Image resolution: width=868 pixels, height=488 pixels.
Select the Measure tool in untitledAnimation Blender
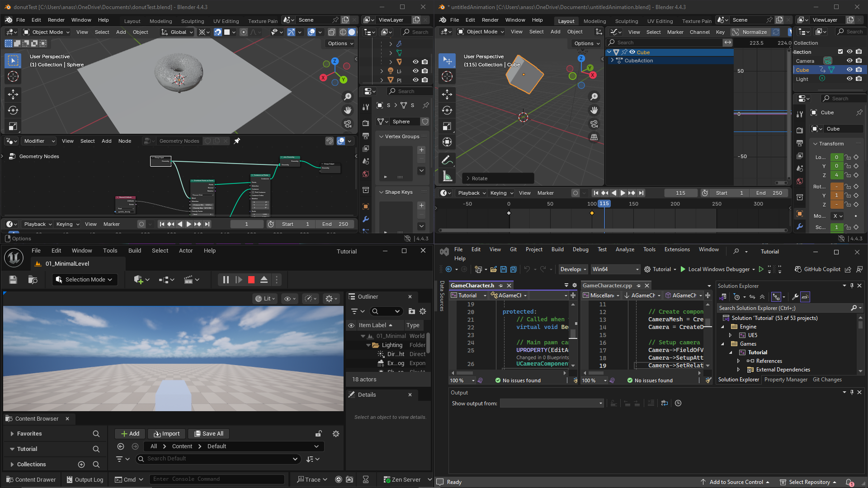pyautogui.click(x=447, y=176)
